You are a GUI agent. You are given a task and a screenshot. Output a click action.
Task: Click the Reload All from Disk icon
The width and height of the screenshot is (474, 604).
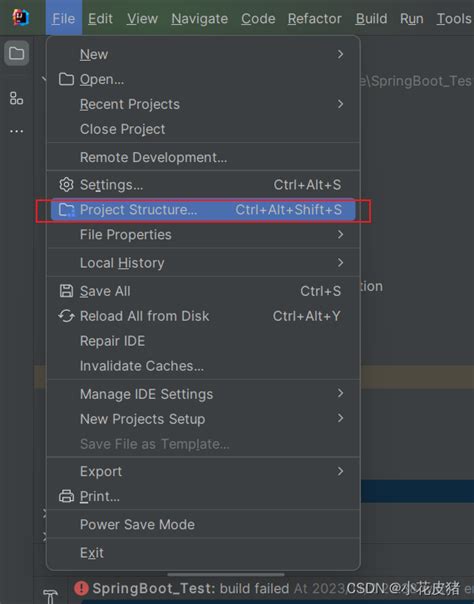tap(66, 316)
